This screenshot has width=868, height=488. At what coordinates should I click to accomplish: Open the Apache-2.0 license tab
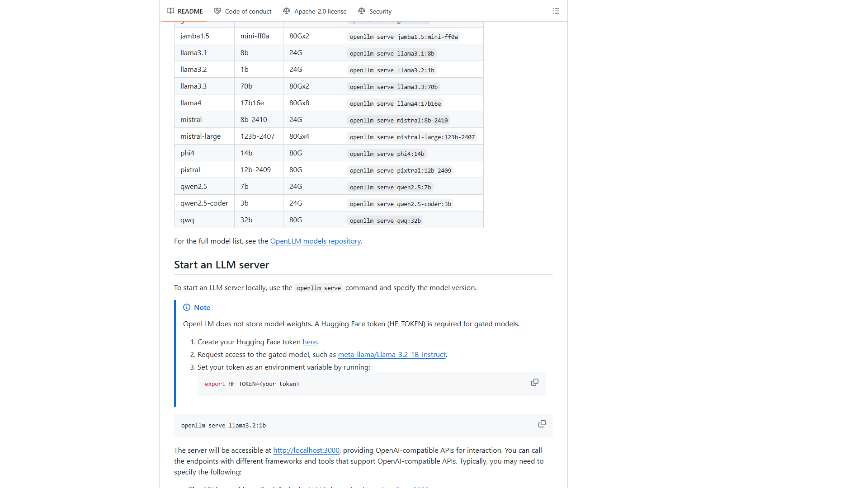point(315,11)
